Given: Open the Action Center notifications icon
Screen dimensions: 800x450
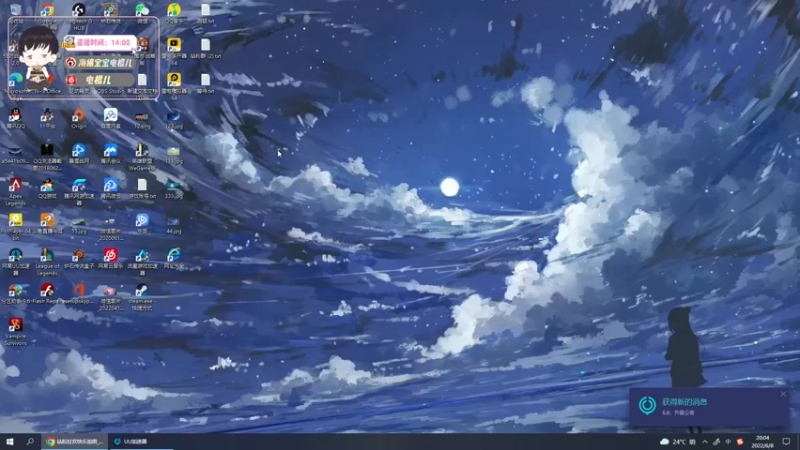Looking at the screenshot, I should pyautogui.click(x=786, y=442).
